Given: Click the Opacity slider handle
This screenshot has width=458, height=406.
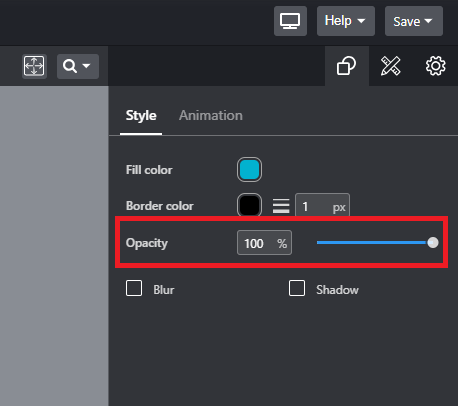Looking at the screenshot, I should (x=433, y=243).
